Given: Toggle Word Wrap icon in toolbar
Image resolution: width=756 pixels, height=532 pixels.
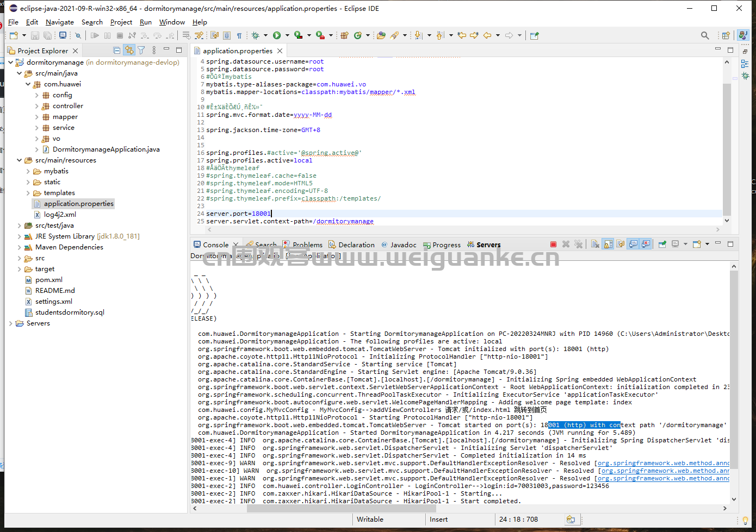Looking at the screenshot, I should (214, 35).
